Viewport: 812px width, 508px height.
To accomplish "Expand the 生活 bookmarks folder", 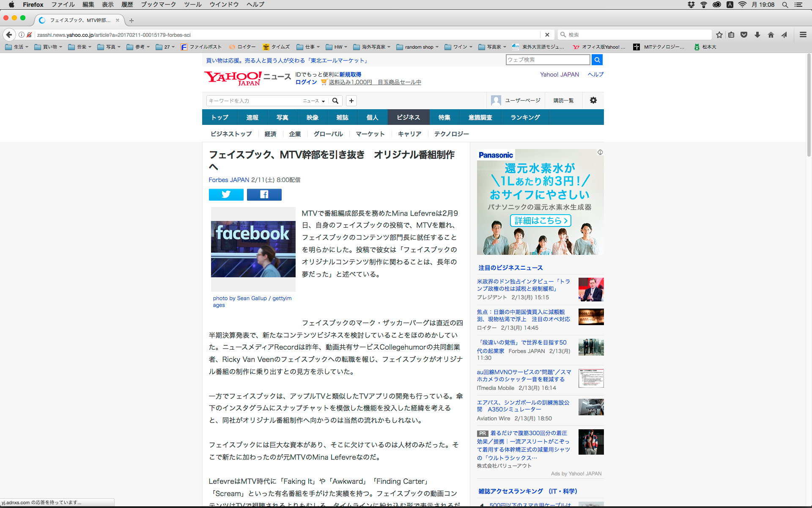I will pyautogui.click(x=17, y=47).
